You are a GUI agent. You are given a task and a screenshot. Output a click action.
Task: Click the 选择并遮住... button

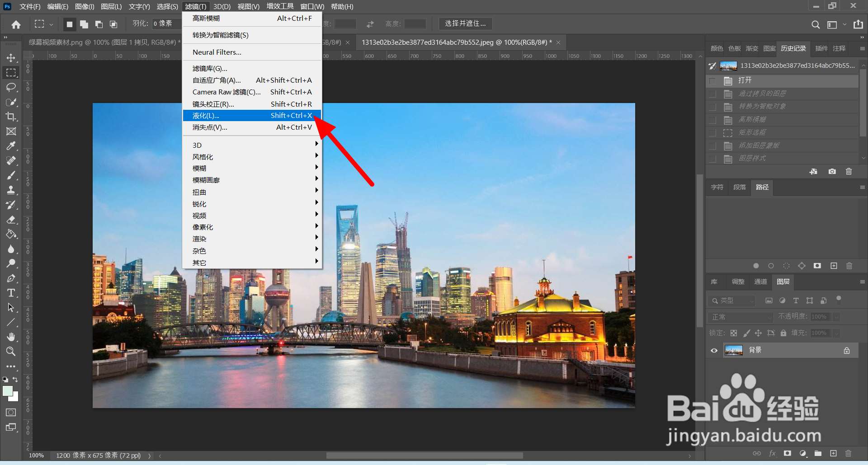(x=465, y=23)
